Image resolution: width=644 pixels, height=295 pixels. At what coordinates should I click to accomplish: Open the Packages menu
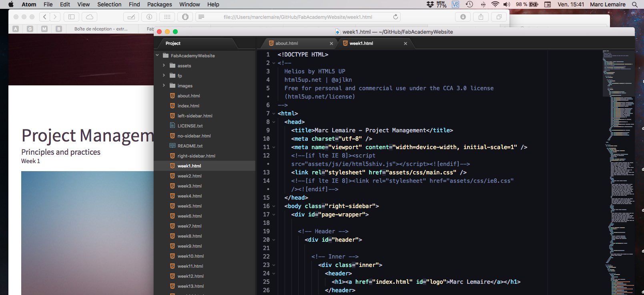click(x=159, y=4)
